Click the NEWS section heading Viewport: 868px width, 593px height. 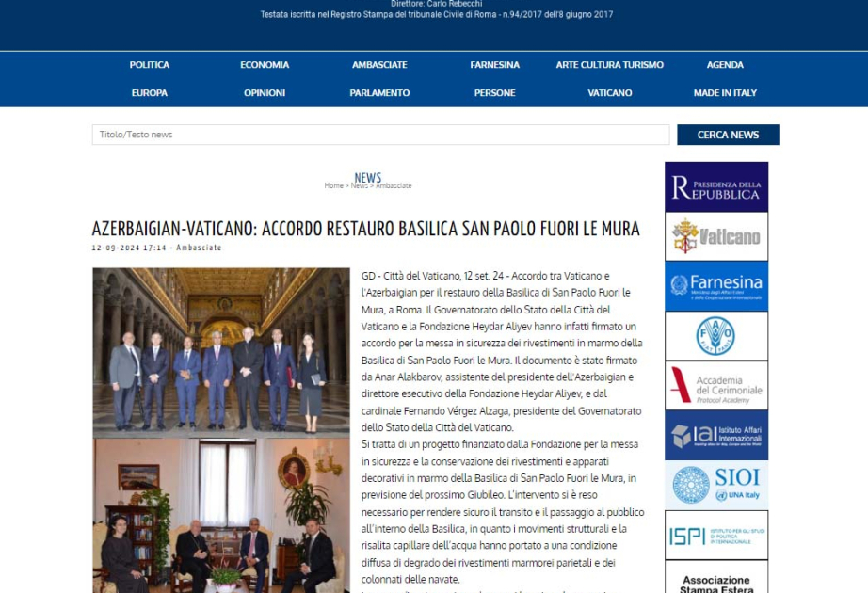tap(367, 178)
